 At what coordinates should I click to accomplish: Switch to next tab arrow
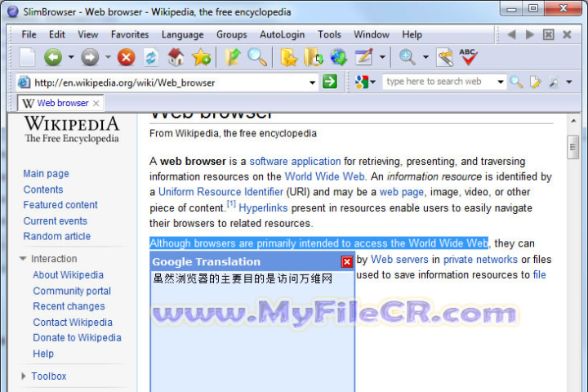coord(530,35)
